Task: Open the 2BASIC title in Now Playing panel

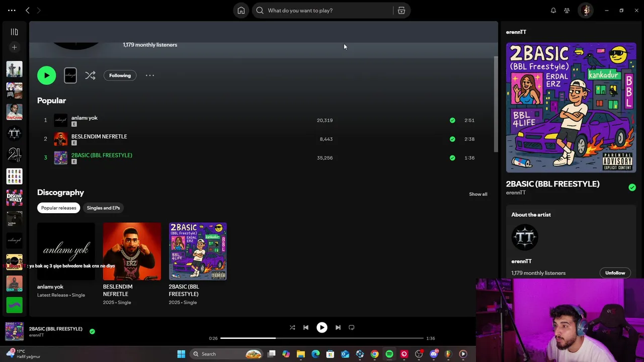Action: point(552,184)
